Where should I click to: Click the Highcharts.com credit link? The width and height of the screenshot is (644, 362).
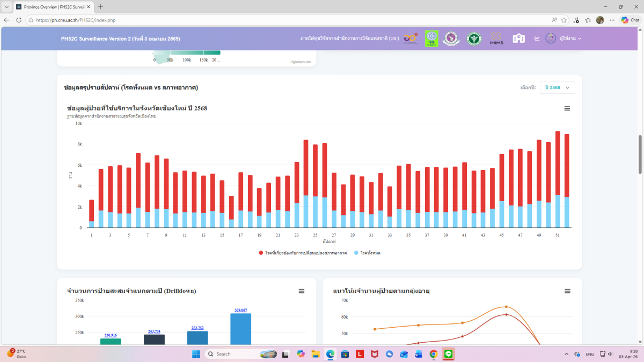coord(301,62)
